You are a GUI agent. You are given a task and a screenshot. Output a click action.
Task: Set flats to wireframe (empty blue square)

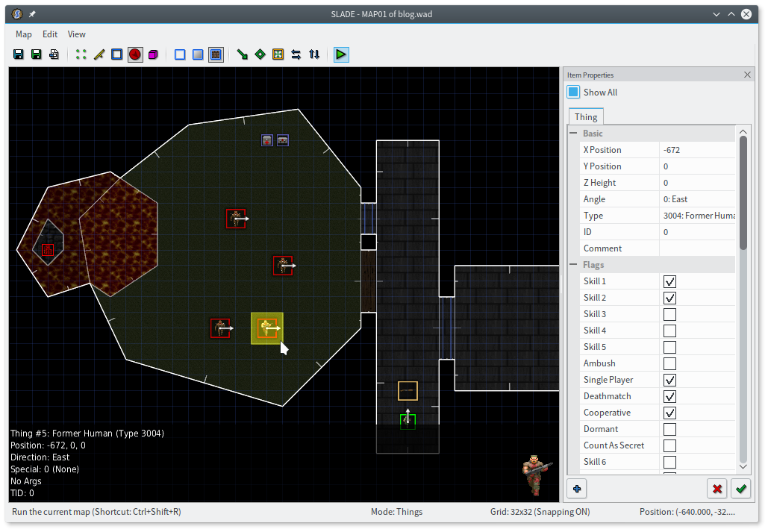[180, 54]
